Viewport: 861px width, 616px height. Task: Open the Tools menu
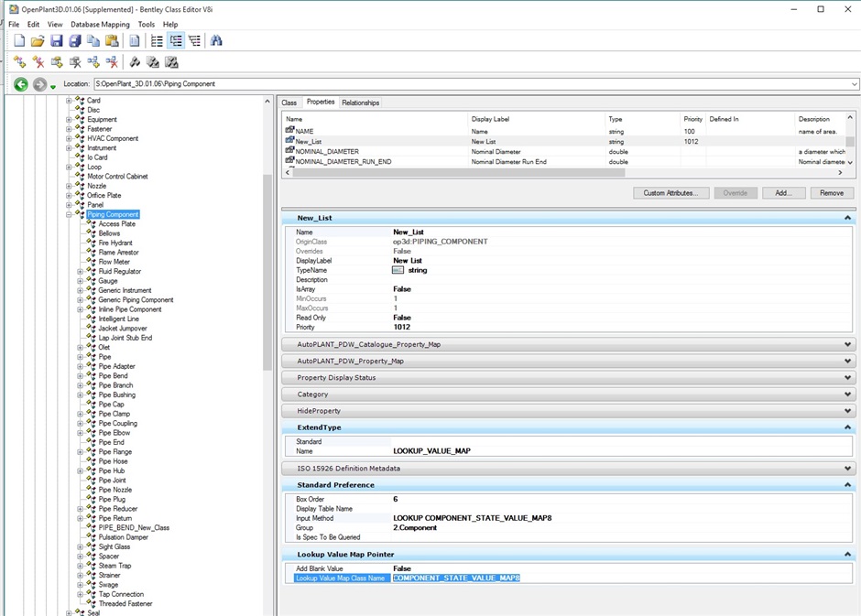click(x=146, y=24)
